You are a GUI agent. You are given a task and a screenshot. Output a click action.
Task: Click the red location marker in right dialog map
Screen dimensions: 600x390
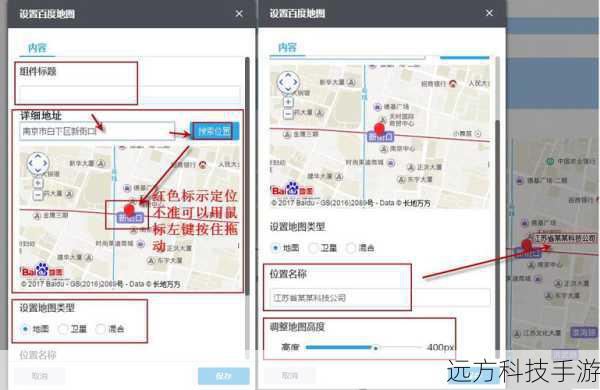point(379,129)
